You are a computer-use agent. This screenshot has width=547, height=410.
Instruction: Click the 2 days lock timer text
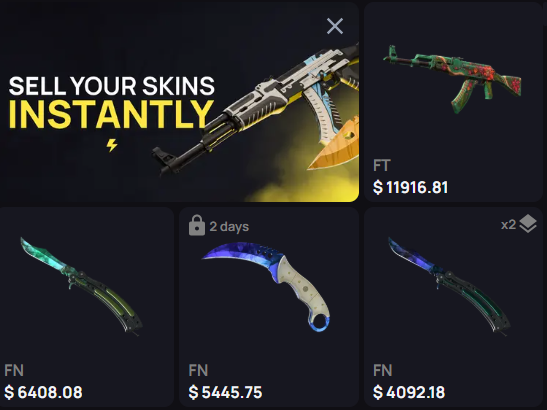point(229,227)
